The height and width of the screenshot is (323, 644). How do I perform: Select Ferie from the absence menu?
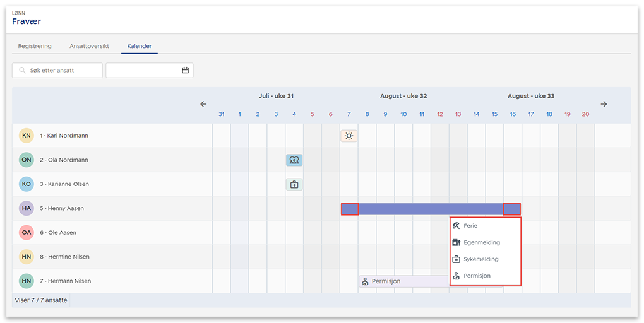pyautogui.click(x=470, y=226)
